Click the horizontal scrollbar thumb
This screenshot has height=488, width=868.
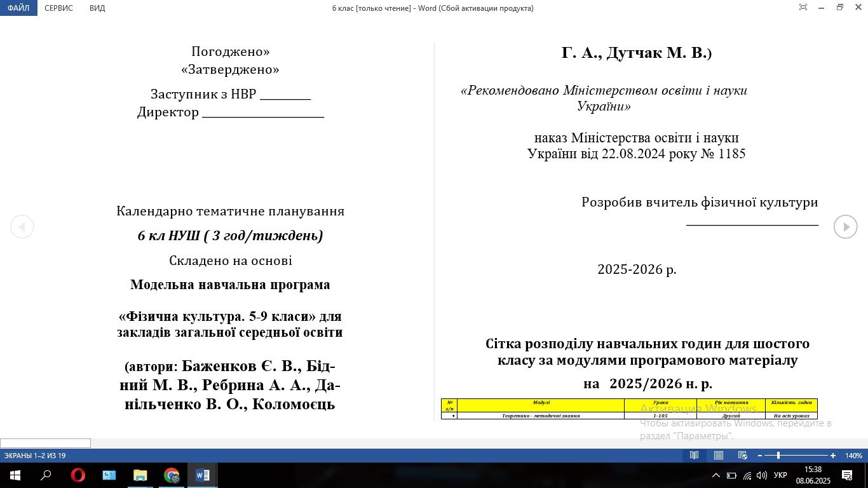[x=45, y=443]
